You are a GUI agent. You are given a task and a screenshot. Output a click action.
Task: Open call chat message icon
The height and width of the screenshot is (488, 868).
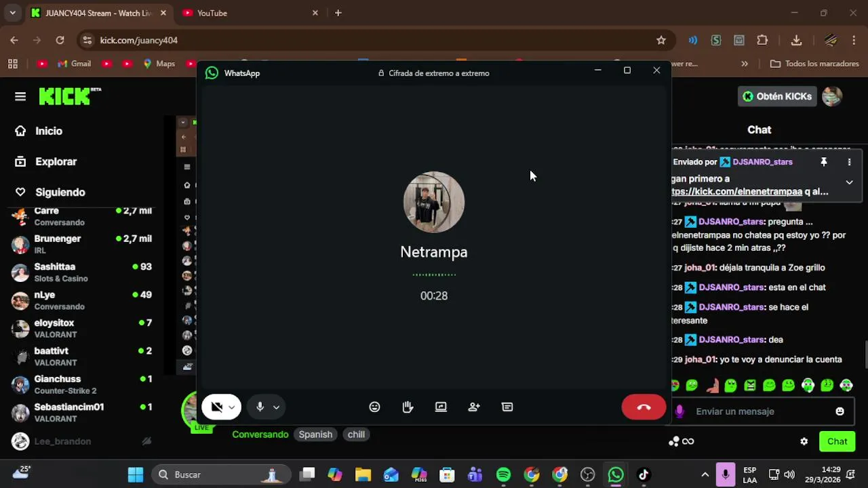tap(507, 407)
